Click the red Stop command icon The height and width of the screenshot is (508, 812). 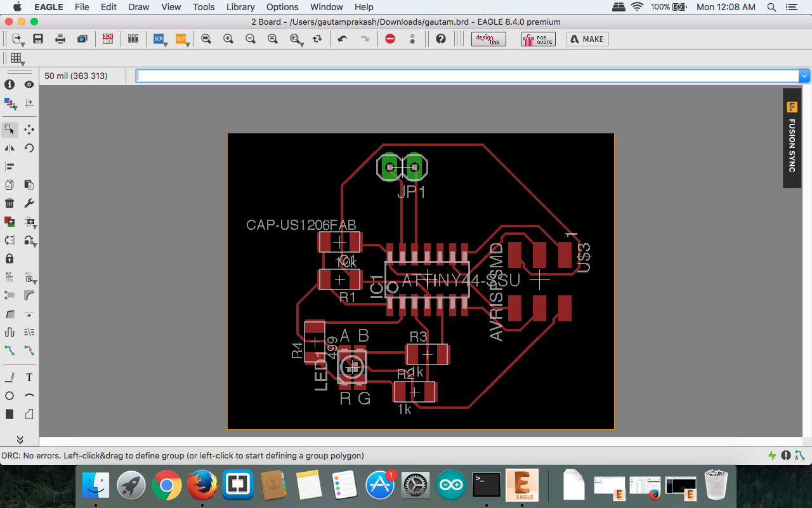[x=390, y=39]
